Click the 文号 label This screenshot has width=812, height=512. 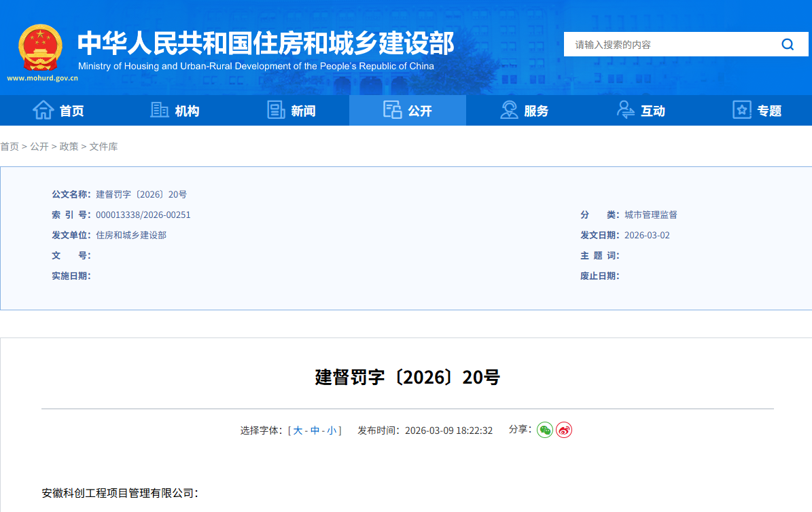pos(71,256)
